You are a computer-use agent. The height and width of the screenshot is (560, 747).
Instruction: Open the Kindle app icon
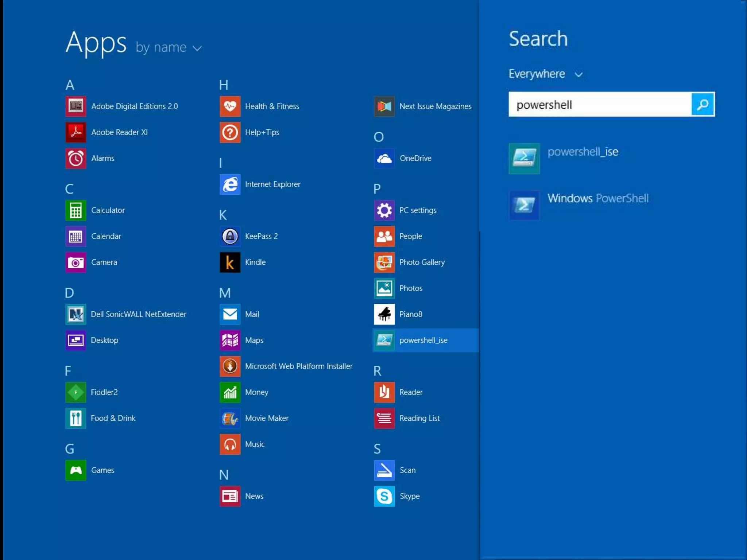[x=230, y=262]
